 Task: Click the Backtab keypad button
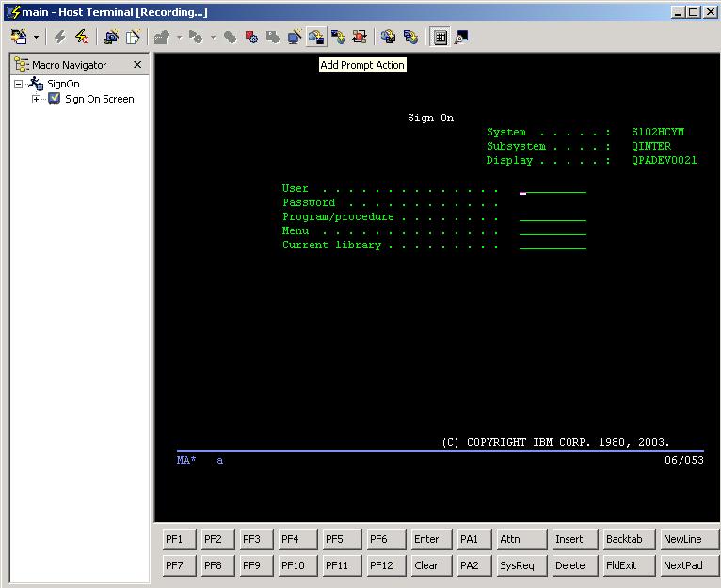(x=629, y=539)
